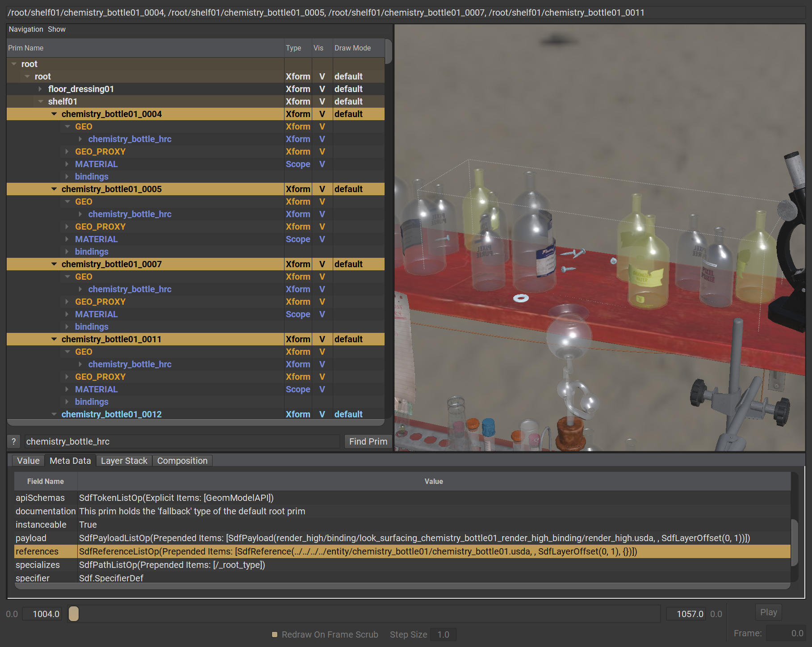Collapse the chemistry_bottle01_0012 arrow icon
Image resolution: width=812 pixels, height=647 pixels.
(54, 414)
